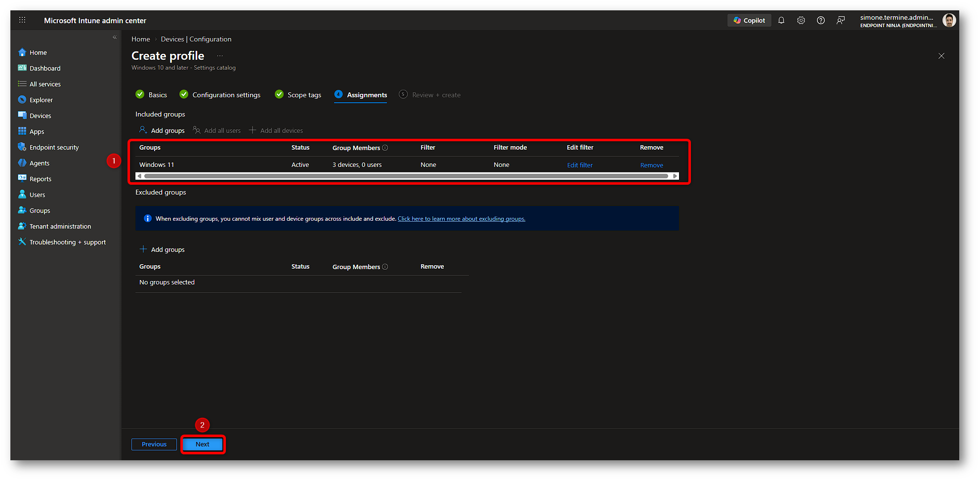This screenshot has height=481, width=980.
Task: Open the ellipsis menu beside Create profile
Action: click(220, 56)
